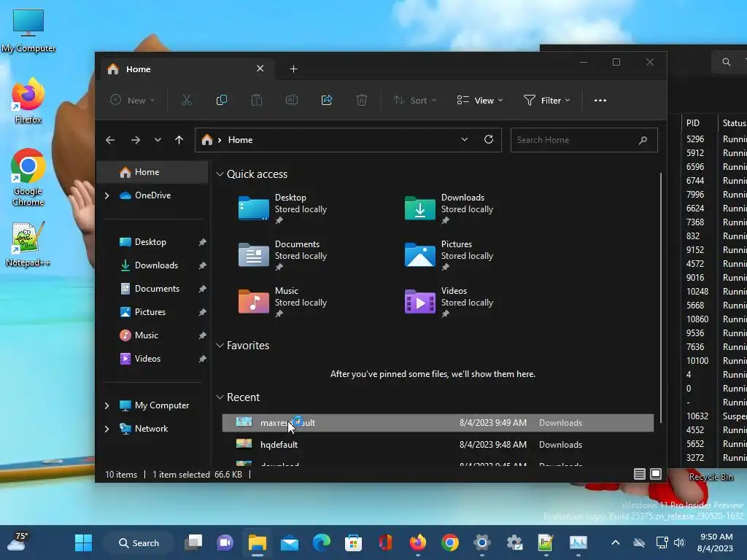Expand My Computer in navigation pane
The height and width of the screenshot is (560, 747).
coord(107,405)
